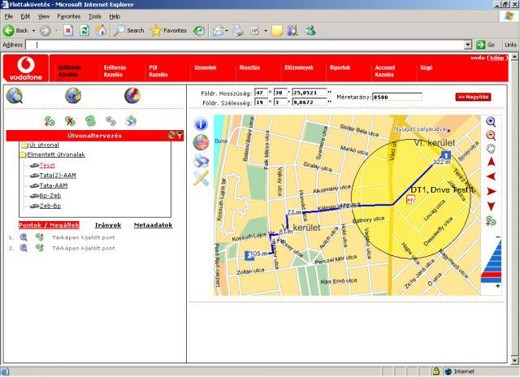Click the map zoom-out magnifier icon
Image resolution: width=520 pixels, height=378 pixels.
[490, 135]
